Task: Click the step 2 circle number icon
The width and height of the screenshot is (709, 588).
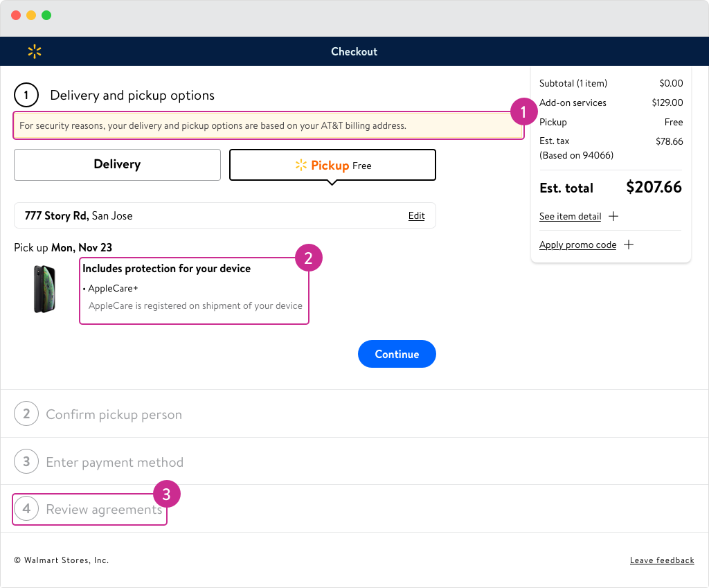Action: point(26,414)
